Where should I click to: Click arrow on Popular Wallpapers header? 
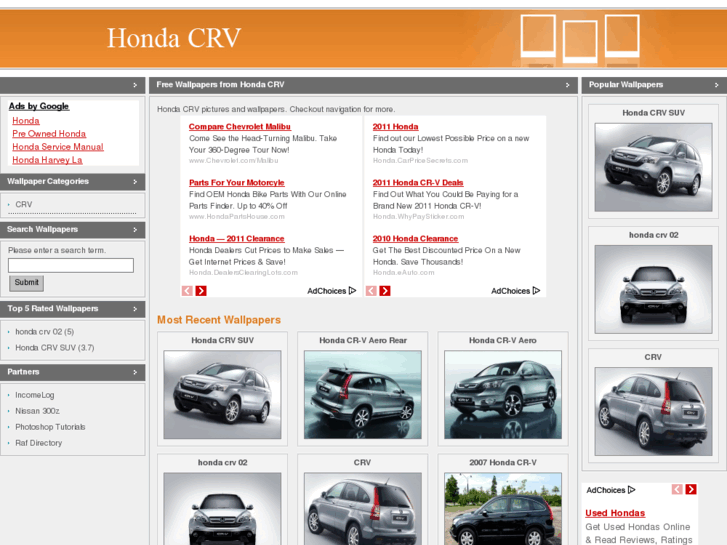716,85
